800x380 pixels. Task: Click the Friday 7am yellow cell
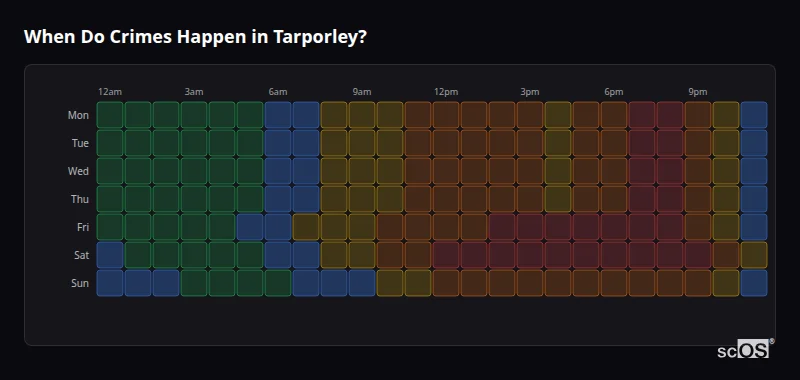point(306,226)
